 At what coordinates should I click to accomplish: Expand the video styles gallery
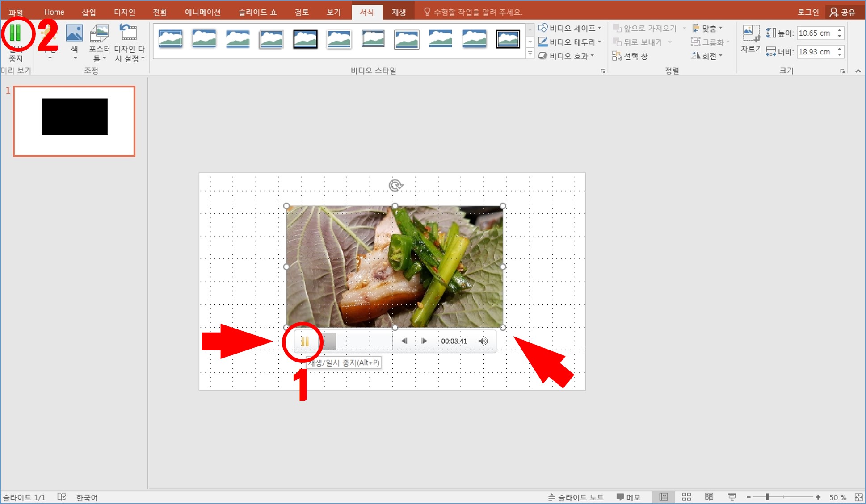530,54
